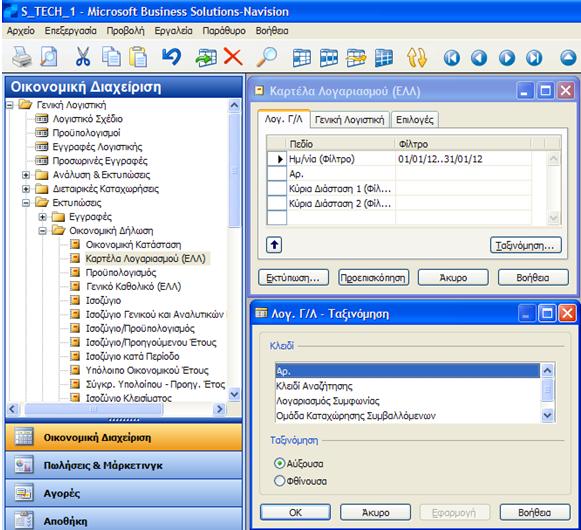Click the Αρ. filter value cell
This screenshot has height=530, width=581.
[x=463, y=174]
